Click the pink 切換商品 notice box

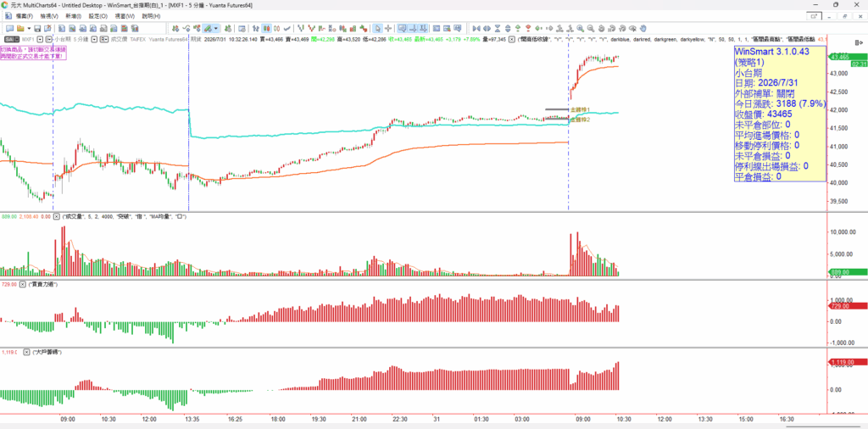click(x=33, y=53)
